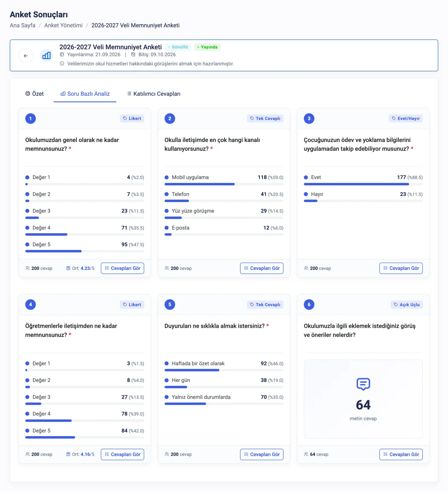Click the Telefon answer row

click(224, 197)
